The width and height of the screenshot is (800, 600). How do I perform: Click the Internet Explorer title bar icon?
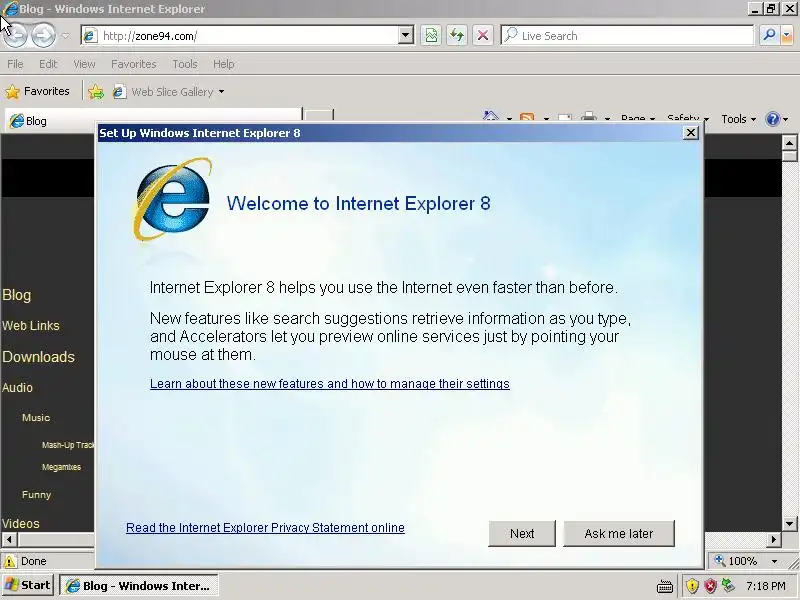[x=10, y=9]
